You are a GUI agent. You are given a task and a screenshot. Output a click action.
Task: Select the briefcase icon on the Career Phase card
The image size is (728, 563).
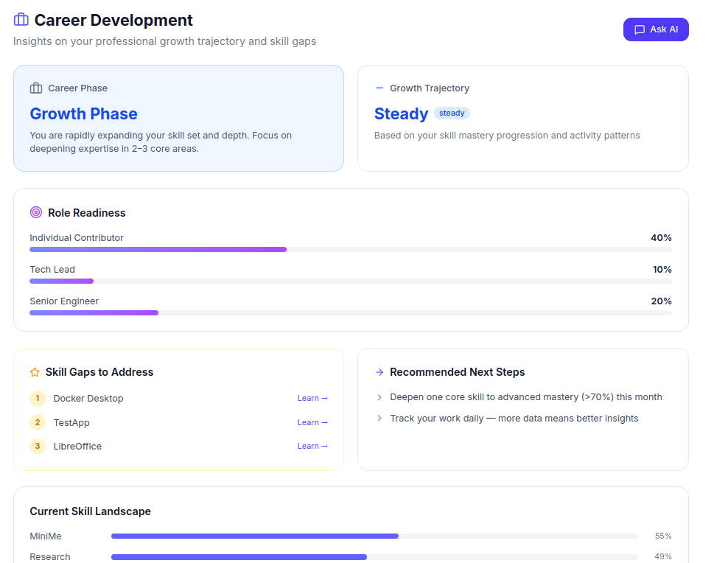37,87
